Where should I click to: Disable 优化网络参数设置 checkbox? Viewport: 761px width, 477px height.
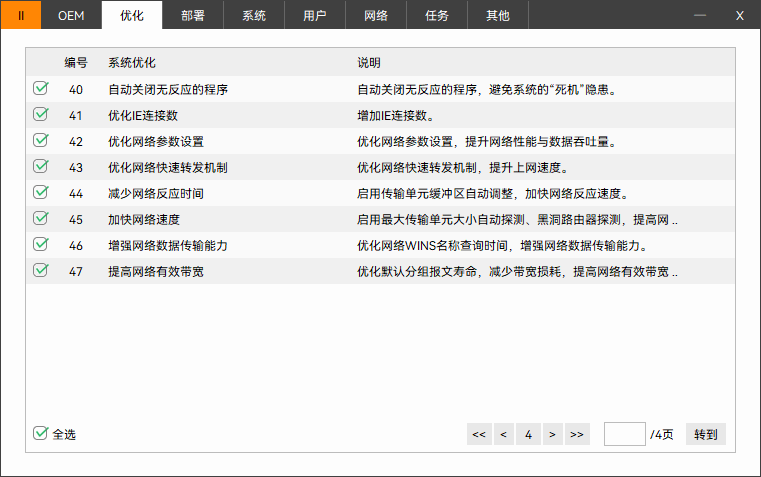pos(41,140)
